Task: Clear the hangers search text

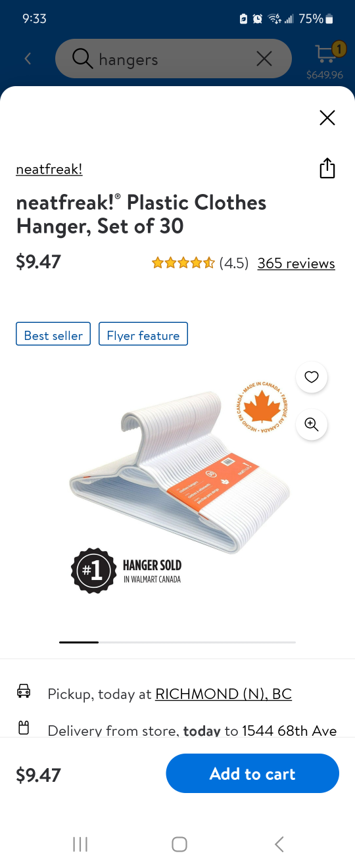Action: 264,59
